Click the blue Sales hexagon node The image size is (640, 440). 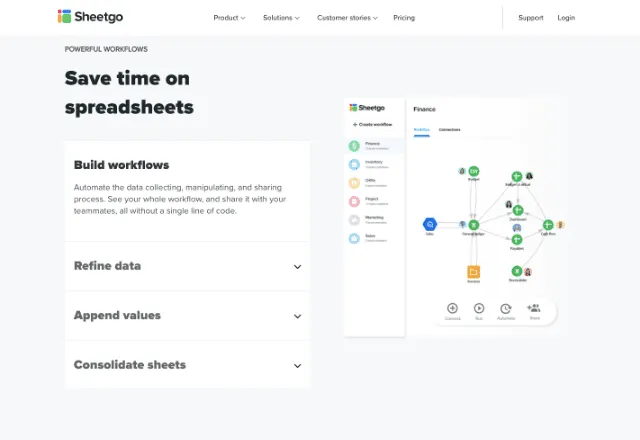coord(429,224)
